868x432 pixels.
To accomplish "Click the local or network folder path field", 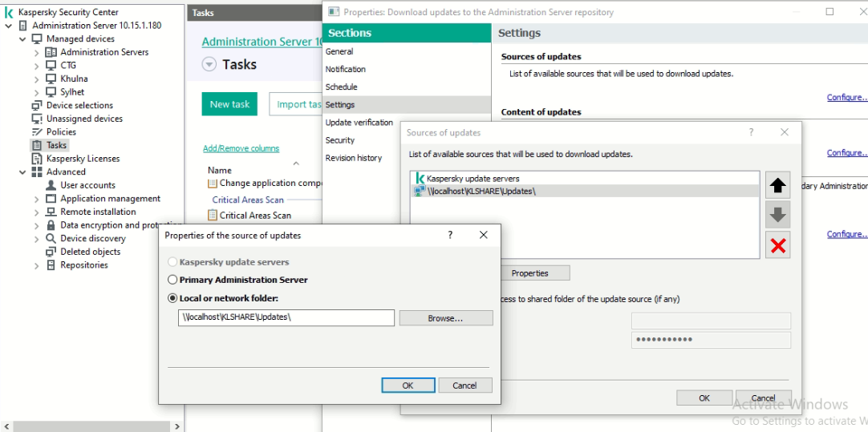I will (286, 318).
